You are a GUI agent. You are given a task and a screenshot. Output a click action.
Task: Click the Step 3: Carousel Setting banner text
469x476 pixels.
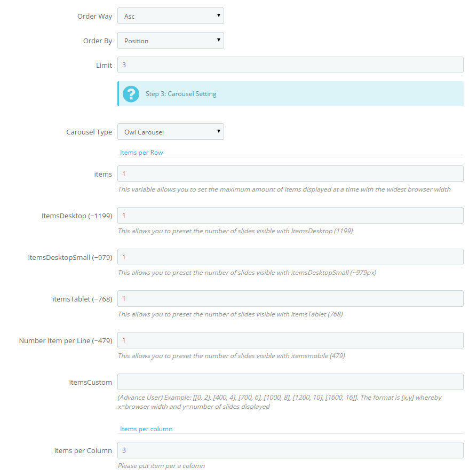(x=181, y=94)
